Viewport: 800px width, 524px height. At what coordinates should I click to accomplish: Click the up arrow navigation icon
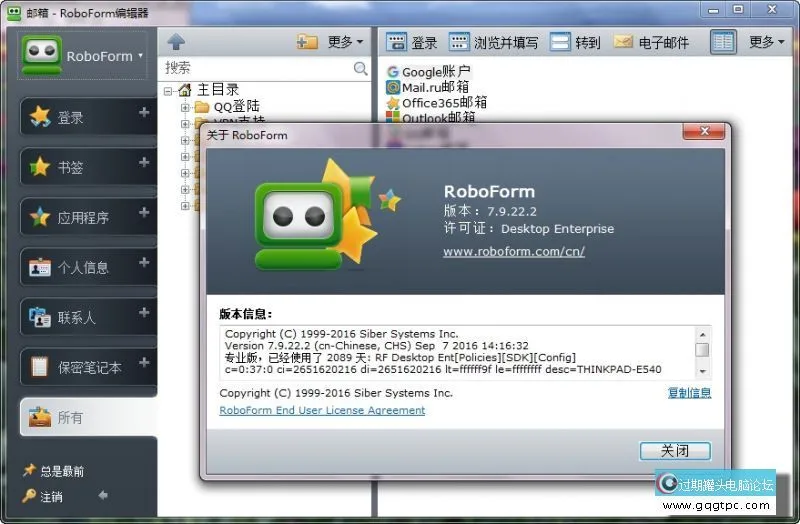tap(176, 42)
